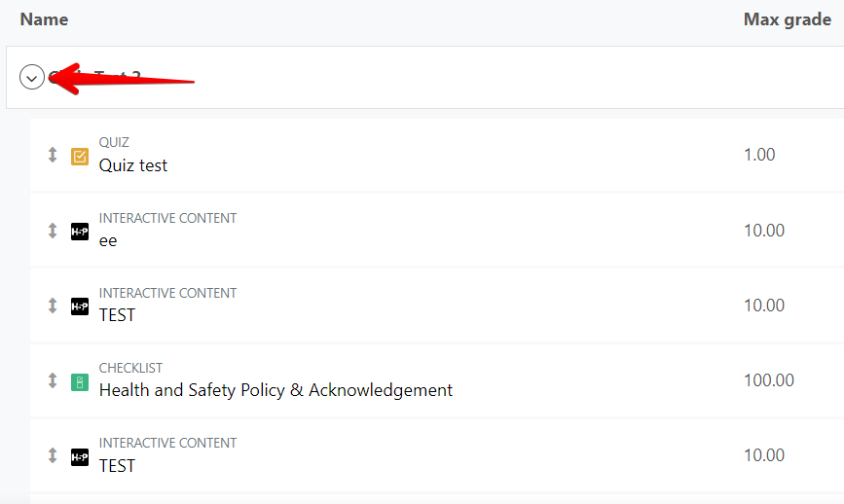Click the 100.00 max grade value
The image size is (844, 504).
tap(769, 380)
